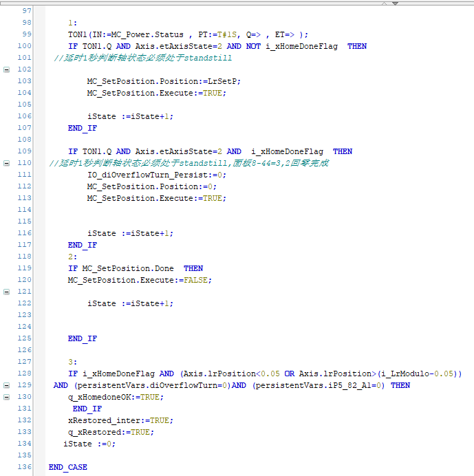Screen dimensions: 474x476
Task: Click the xRestored_inter:=TRUE; assignment
Action: tap(120, 420)
